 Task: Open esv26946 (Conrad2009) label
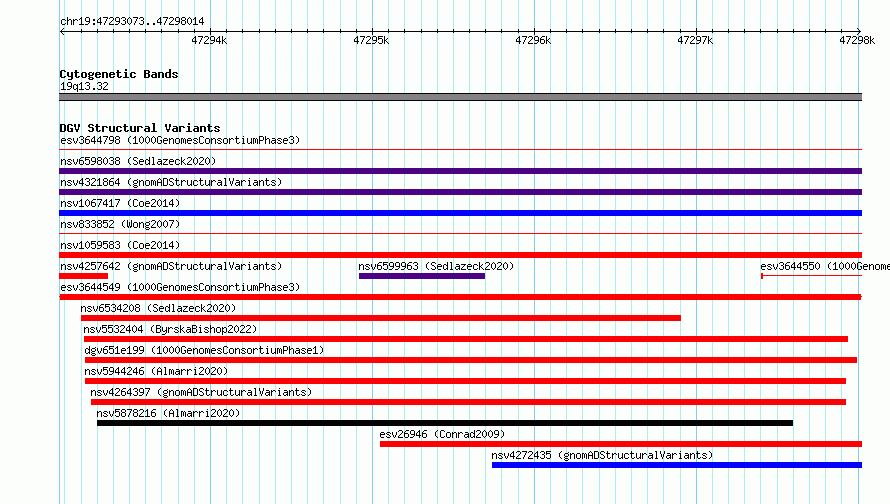442,434
